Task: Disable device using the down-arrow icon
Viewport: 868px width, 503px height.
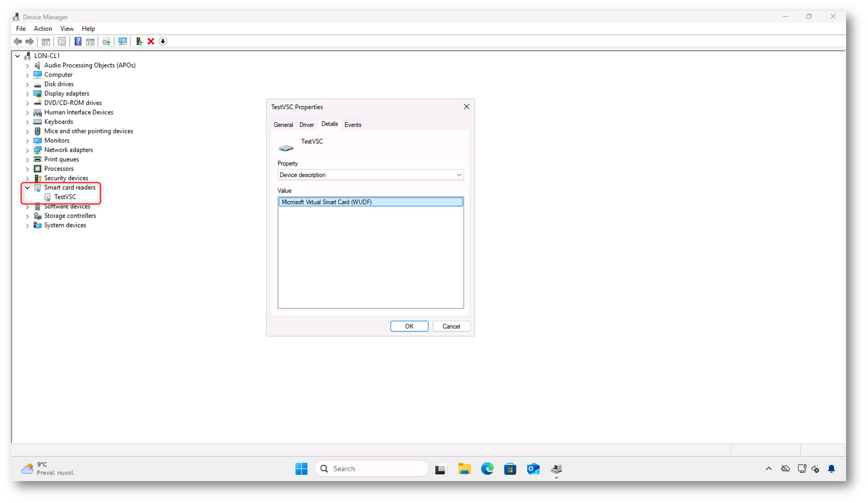Action: tap(163, 42)
